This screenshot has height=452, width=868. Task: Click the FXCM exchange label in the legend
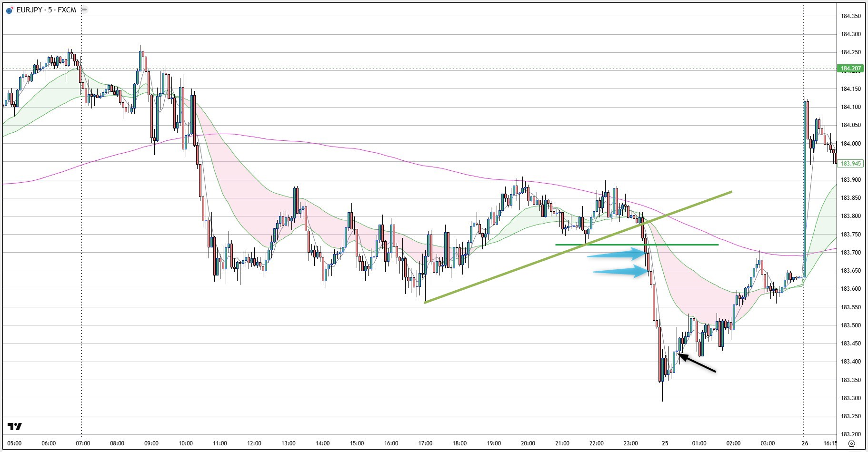(x=67, y=10)
